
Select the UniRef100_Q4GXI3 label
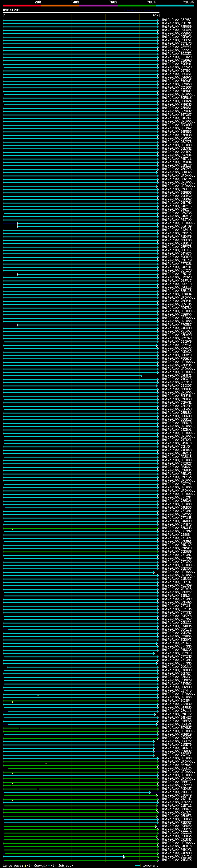177,379
